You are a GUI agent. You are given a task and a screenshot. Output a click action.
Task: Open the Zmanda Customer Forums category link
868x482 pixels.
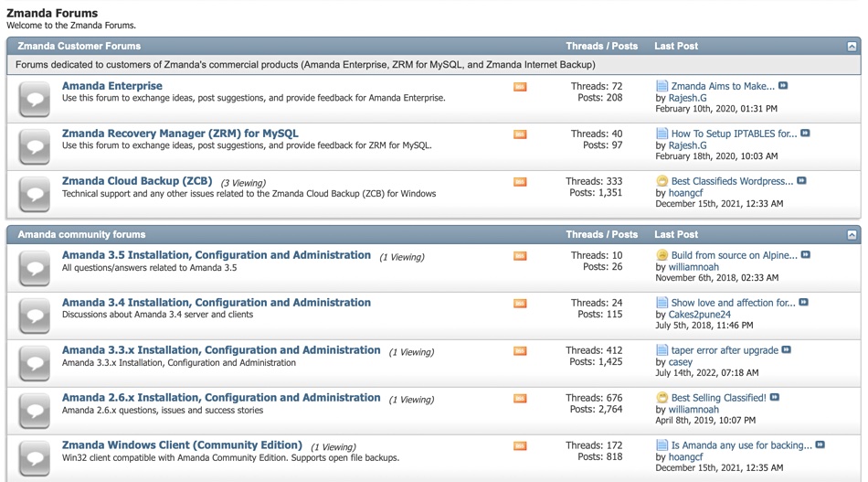click(79, 46)
